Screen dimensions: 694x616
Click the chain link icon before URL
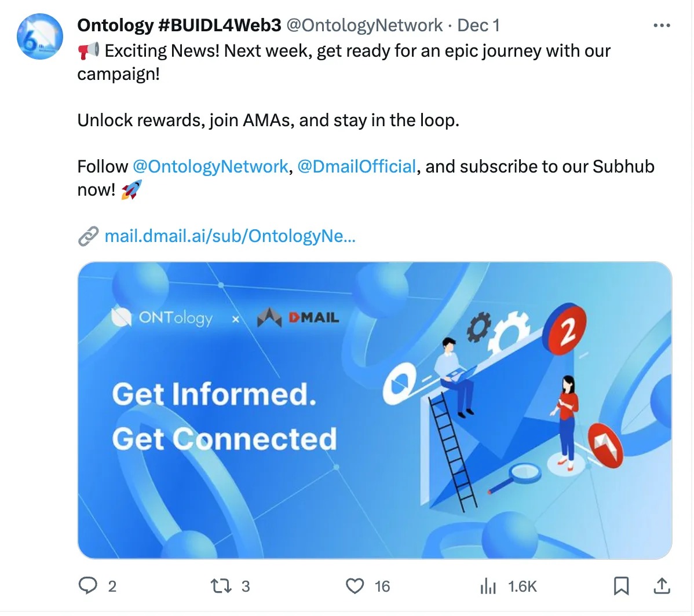coord(88,236)
